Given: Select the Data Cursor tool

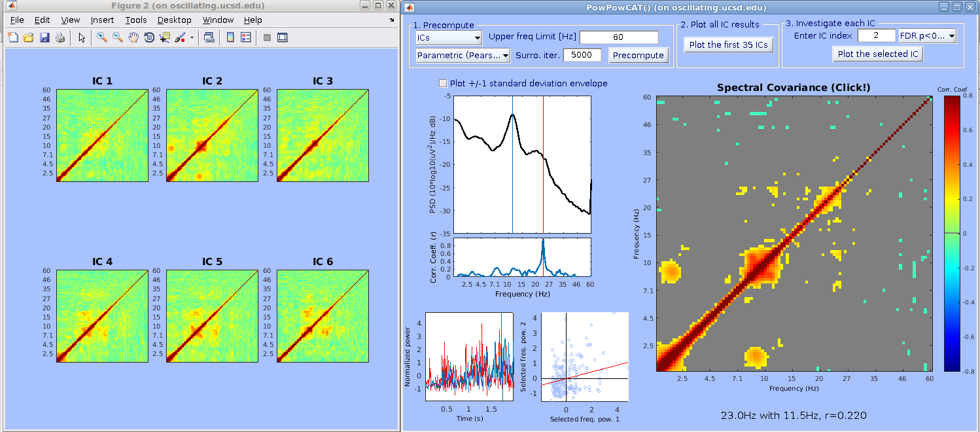Looking at the screenshot, I should point(165,38).
